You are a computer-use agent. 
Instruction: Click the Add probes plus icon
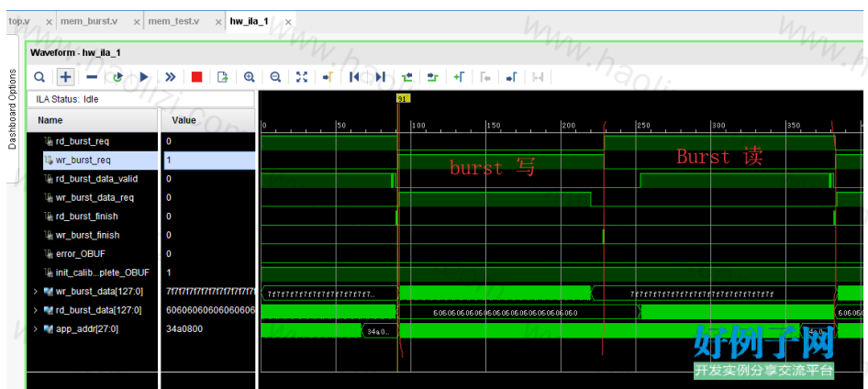(66, 77)
